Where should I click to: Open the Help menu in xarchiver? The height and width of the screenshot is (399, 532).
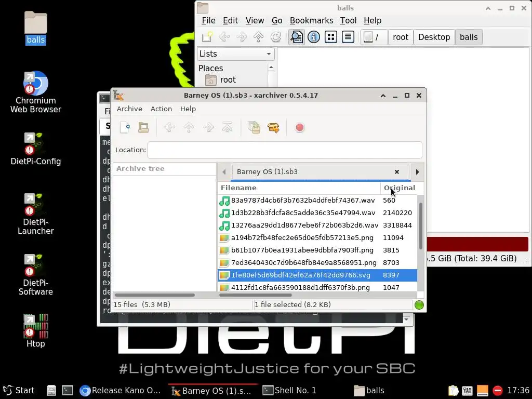188,109
